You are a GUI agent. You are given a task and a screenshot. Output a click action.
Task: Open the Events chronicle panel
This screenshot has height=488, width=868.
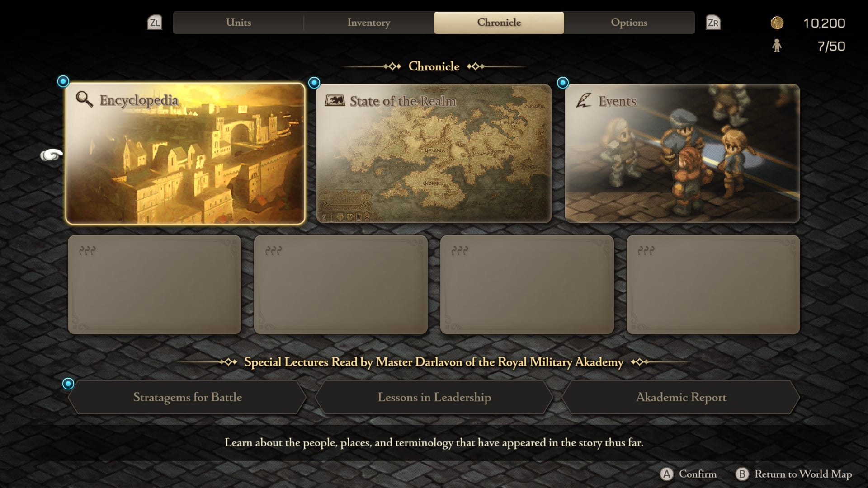click(682, 154)
